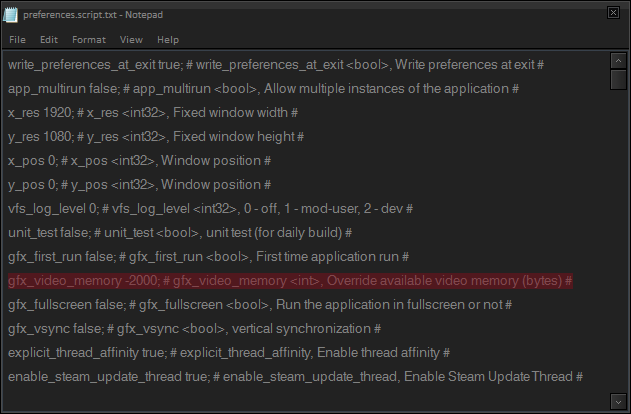This screenshot has height=414, width=631.
Task: Open the File menu
Action: [x=17, y=40]
